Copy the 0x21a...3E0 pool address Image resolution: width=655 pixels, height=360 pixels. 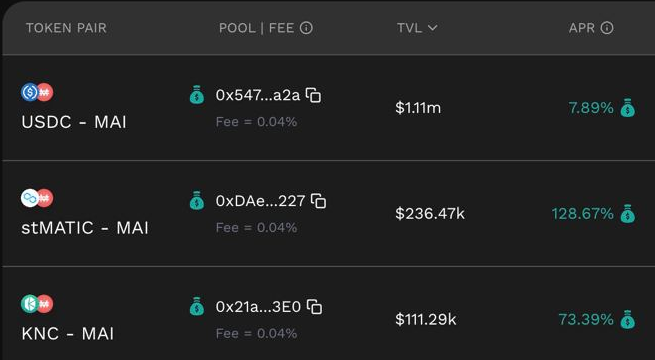(x=314, y=307)
